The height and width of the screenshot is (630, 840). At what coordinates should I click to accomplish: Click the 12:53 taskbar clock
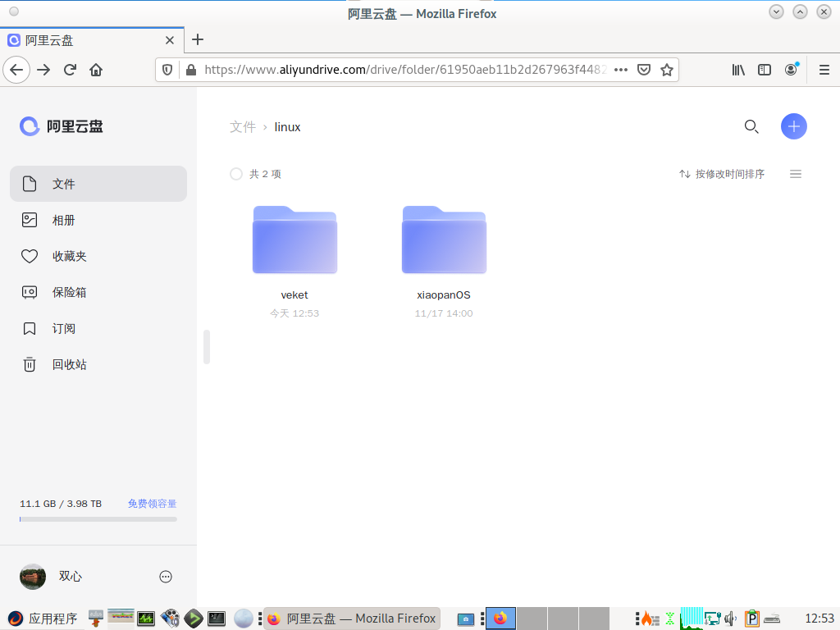819,619
